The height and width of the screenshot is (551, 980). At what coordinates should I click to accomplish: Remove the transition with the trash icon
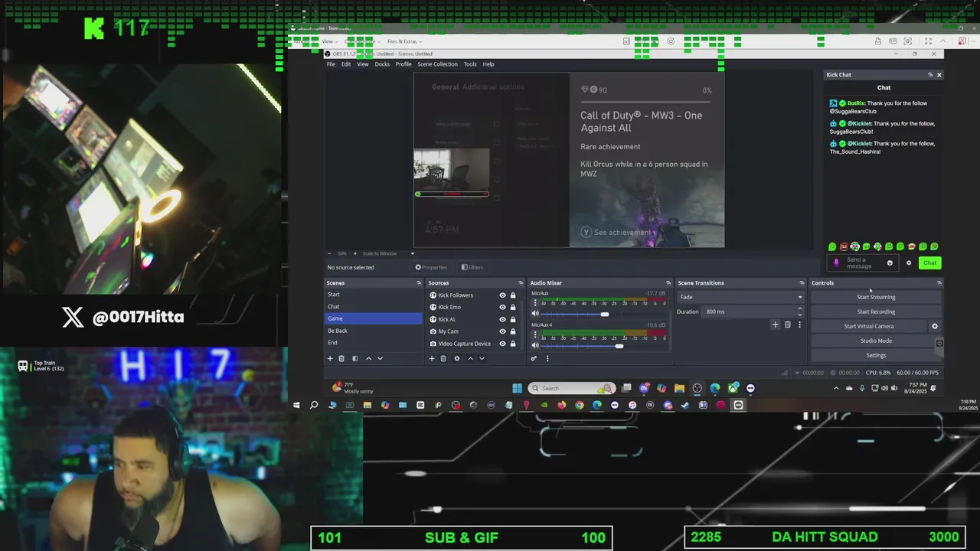pyautogui.click(x=787, y=324)
